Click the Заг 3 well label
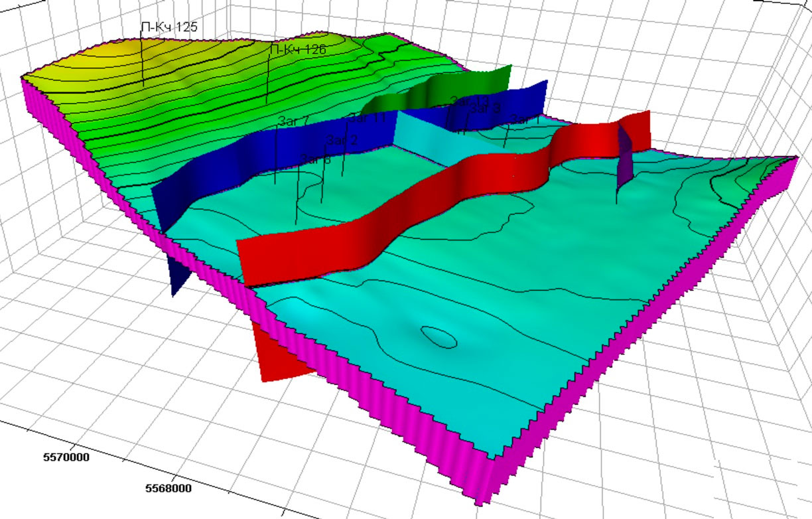This screenshot has width=812, height=519. point(485,110)
